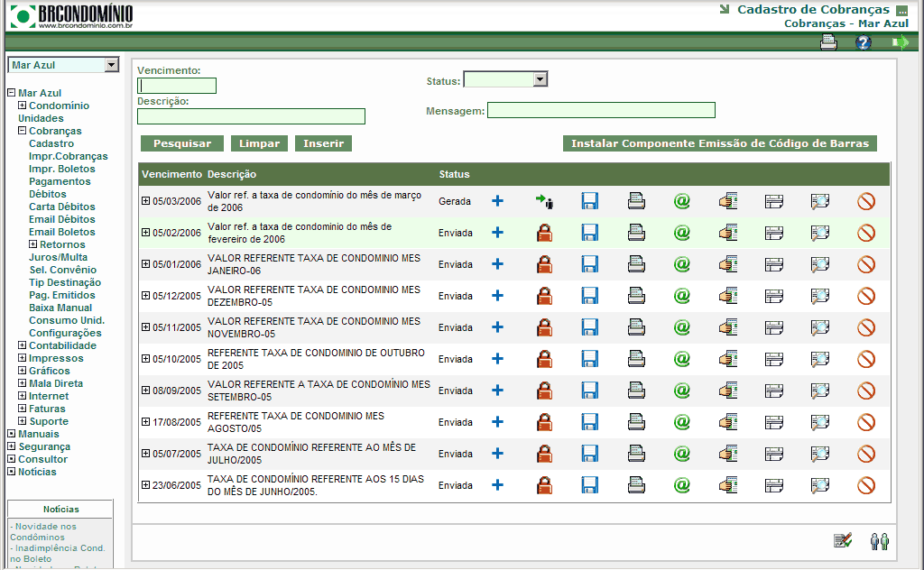Click the floppy disk icon for 08/09/2005
Viewport: 924px width, 570px height.
590,391
